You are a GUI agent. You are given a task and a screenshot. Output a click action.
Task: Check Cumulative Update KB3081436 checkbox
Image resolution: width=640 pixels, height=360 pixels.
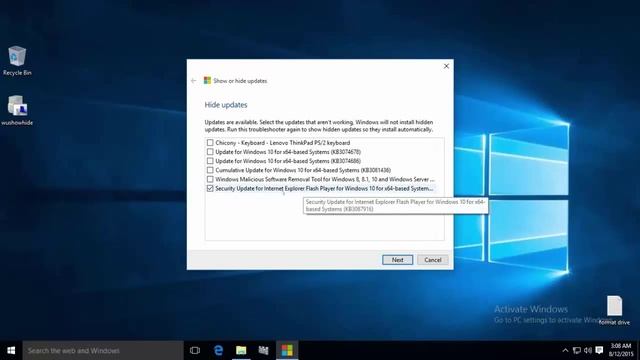click(x=210, y=170)
